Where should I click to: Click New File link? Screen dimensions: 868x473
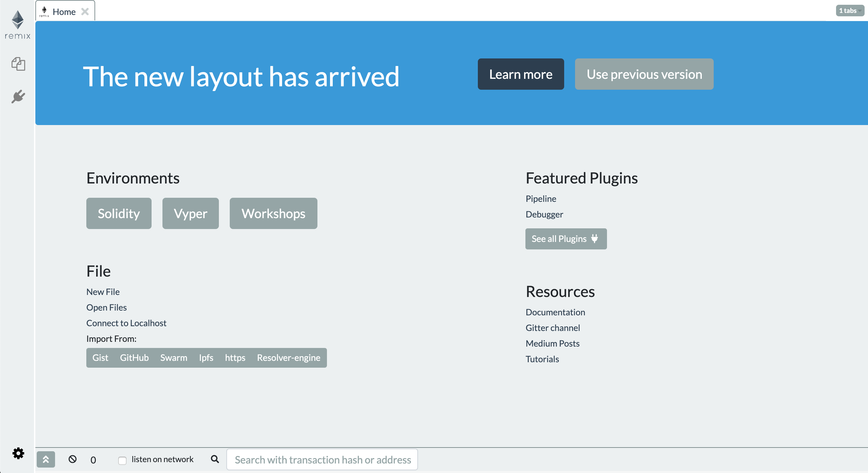click(x=103, y=292)
